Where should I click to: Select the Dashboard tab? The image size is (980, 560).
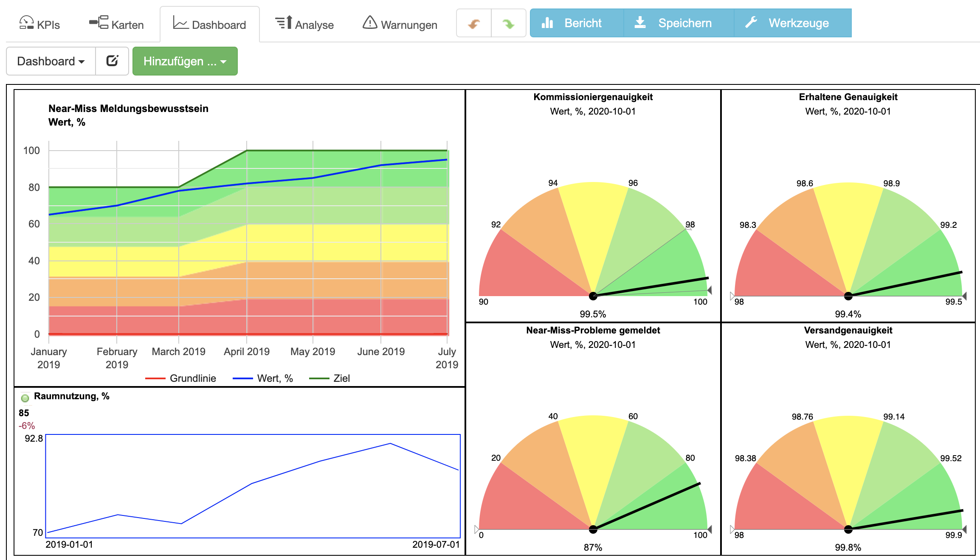[210, 24]
